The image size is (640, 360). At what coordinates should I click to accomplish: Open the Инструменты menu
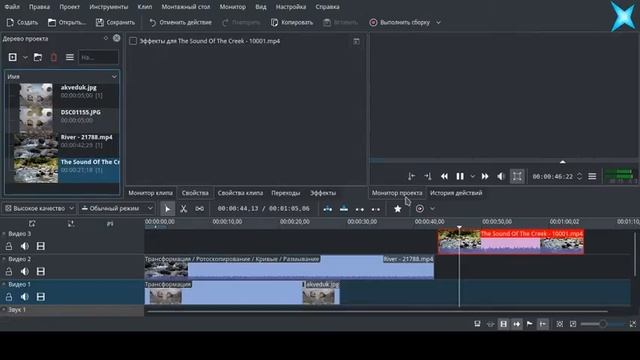(109, 7)
